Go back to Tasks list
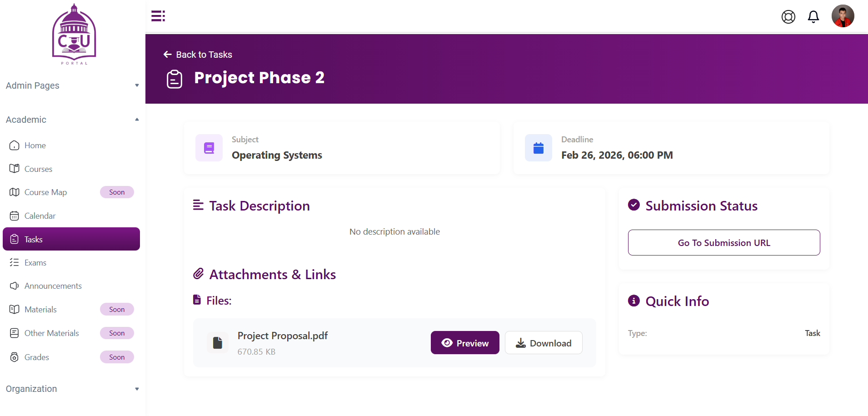The image size is (868, 416). [x=198, y=55]
